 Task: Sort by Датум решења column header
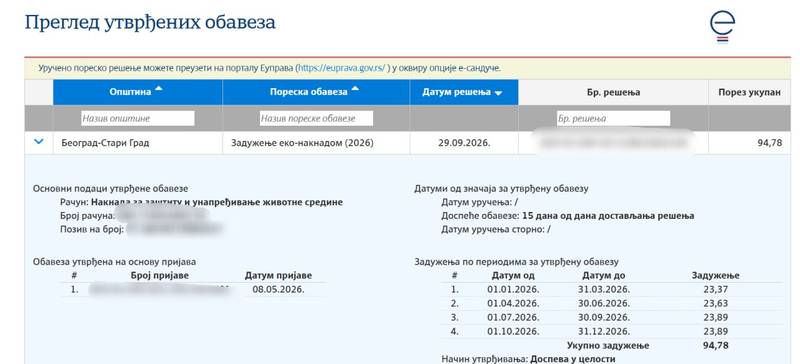(x=464, y=92)
